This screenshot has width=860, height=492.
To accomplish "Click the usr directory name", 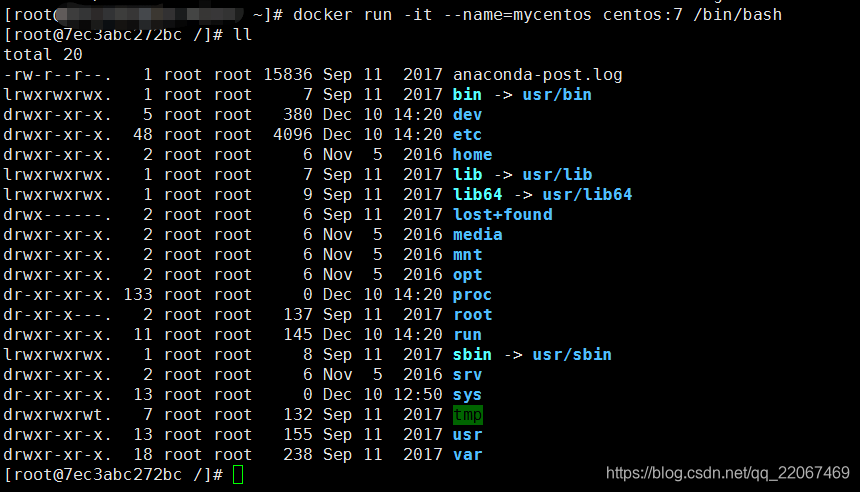I will point(467,435).
